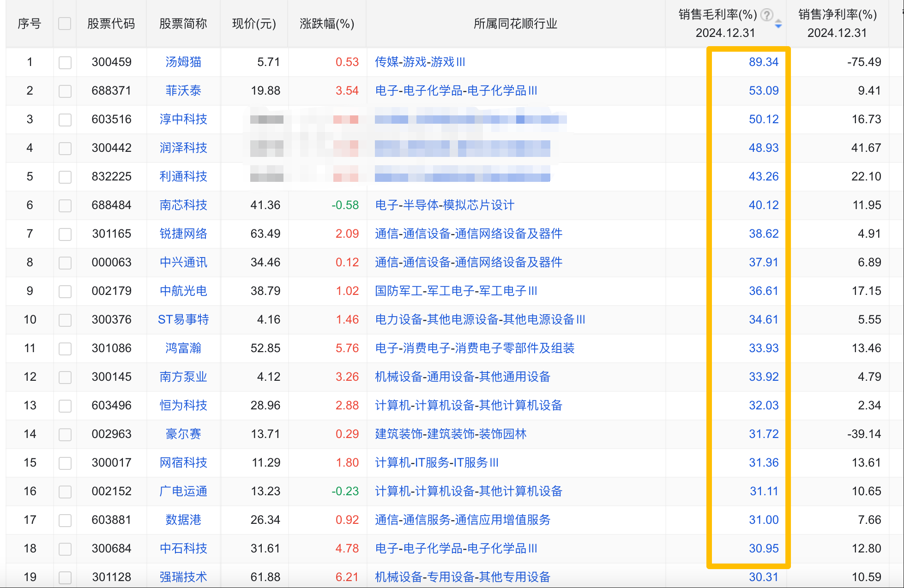
Task: Sort by 现价(元) column header
Action: tap(254, 24)
